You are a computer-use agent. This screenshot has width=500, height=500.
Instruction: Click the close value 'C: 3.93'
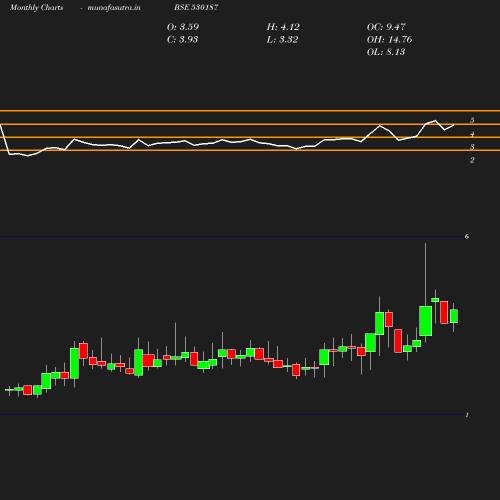click(182, 40)
